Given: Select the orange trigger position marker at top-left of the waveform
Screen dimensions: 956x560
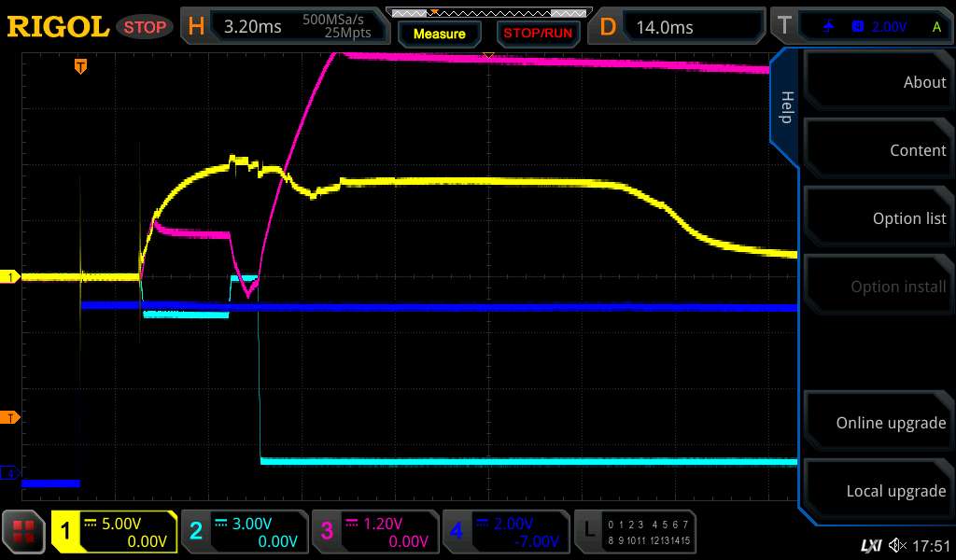Looking at the screenshot, I should coord(81,66).
